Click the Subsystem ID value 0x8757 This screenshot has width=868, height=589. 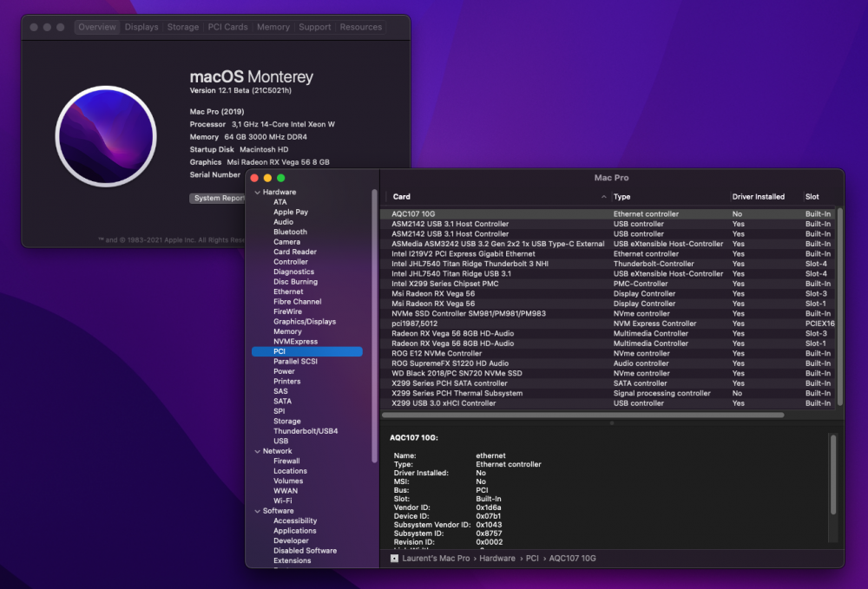(x=489, y=533)
